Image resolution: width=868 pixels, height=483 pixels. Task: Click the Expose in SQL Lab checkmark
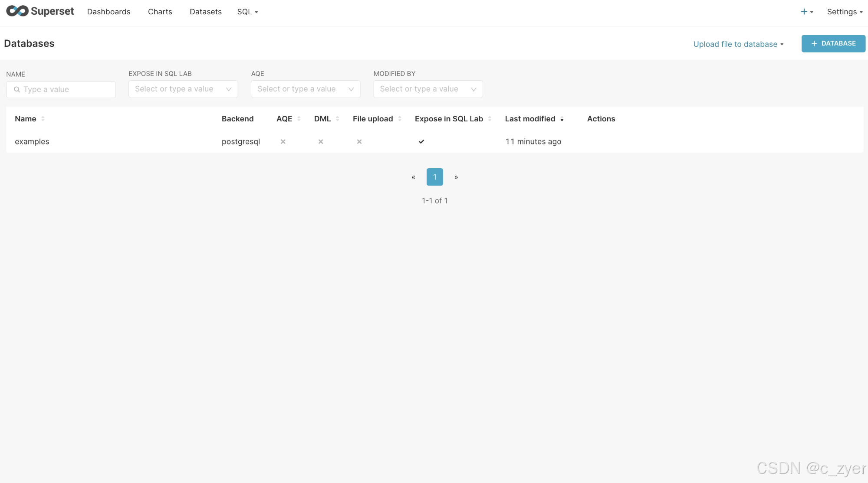tap(421, 141)
